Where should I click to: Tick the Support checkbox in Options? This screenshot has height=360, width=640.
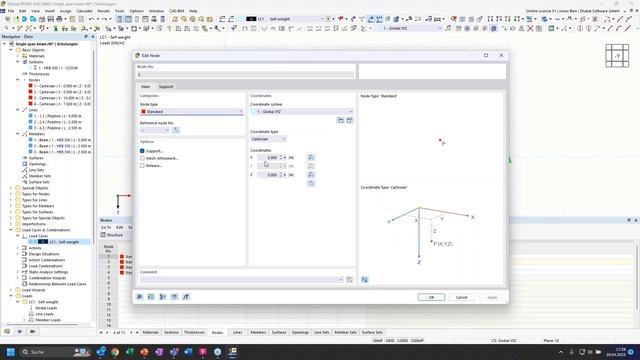click(142, 151)
